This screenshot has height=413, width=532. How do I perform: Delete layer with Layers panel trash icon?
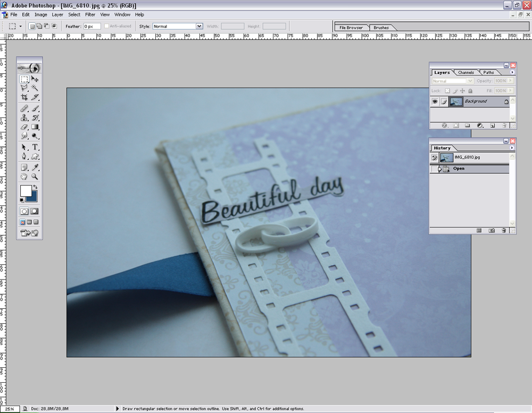tap(504, 125)
